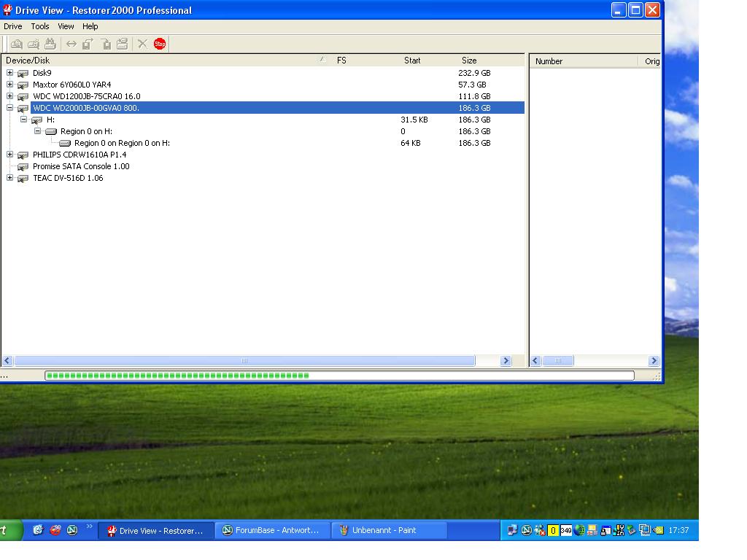This screenshot has height=560, width=747.
Task: Click the Number column header
Action: [x=584, y=61]
